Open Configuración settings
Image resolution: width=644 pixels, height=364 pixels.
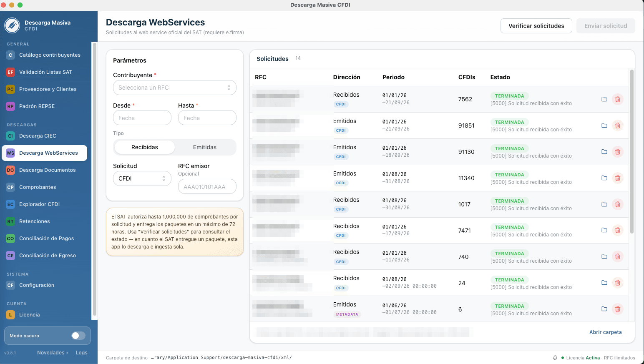tap(45, 285)
